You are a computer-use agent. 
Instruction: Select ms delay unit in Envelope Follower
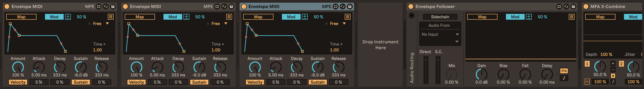tap(564, 71)
